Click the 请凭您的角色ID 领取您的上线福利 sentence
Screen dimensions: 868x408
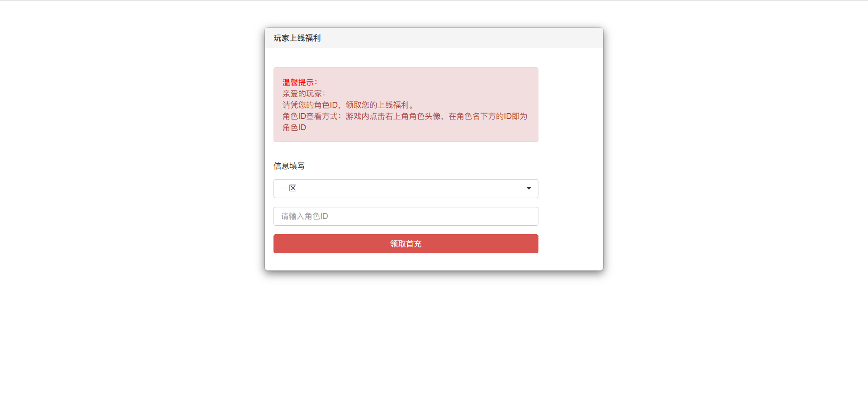click(x=348, y=105)
